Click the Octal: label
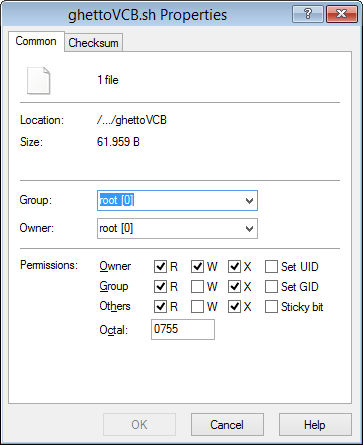The image size is (363, 445). [114, 330]
